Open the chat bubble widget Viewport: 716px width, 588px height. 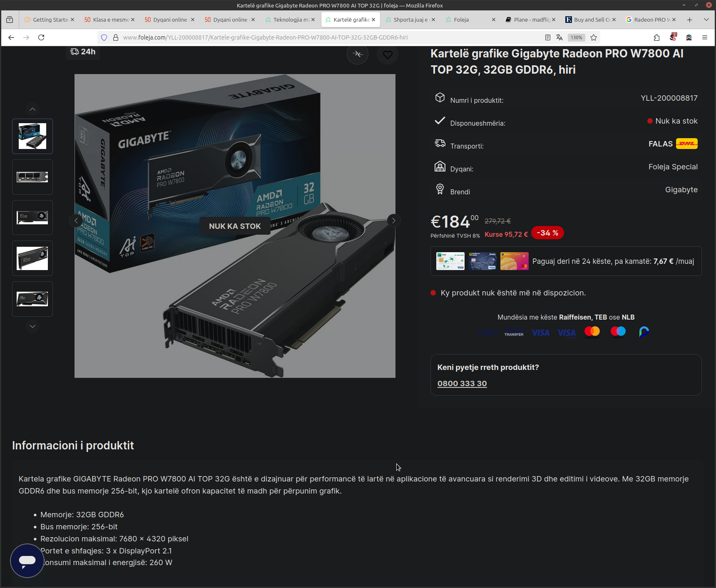pyautogui.click(x=27, y=561)
